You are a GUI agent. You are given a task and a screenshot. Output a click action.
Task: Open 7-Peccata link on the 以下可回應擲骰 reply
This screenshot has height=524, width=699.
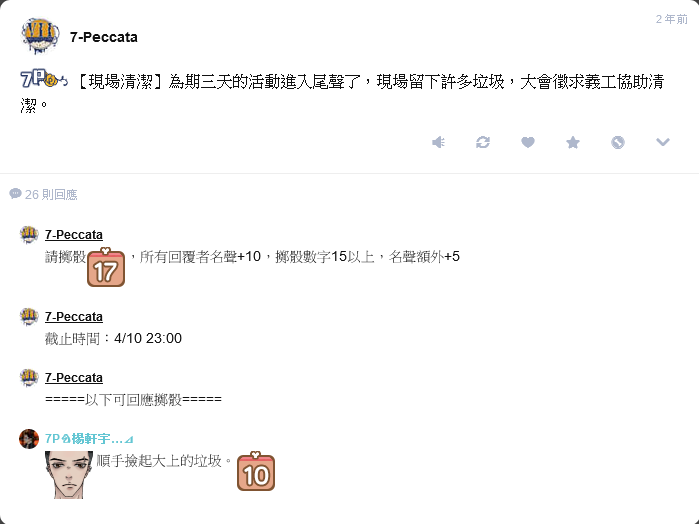74,378
